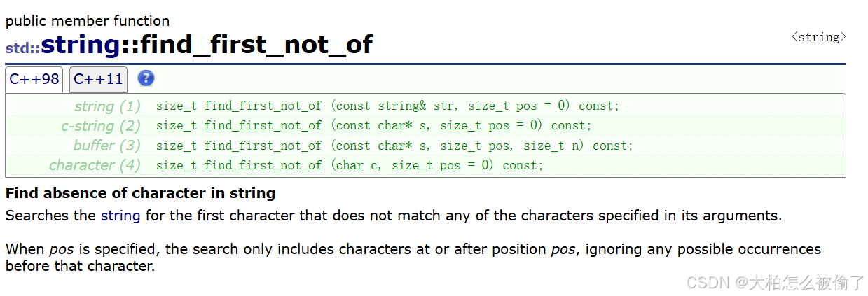The height and width of the screenshot is (296, 868).
Task: Switch to the C++98 tab
Action: tap(34, 79)
